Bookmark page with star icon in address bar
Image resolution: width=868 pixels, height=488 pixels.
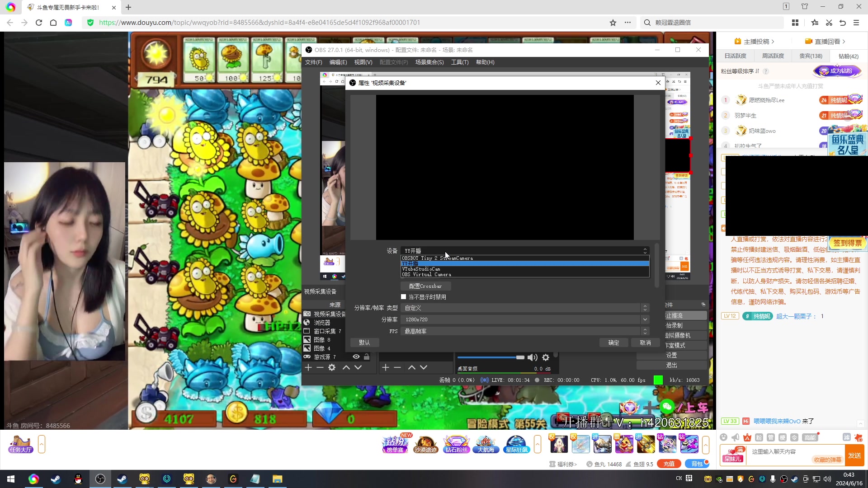(x=613, y=23)
